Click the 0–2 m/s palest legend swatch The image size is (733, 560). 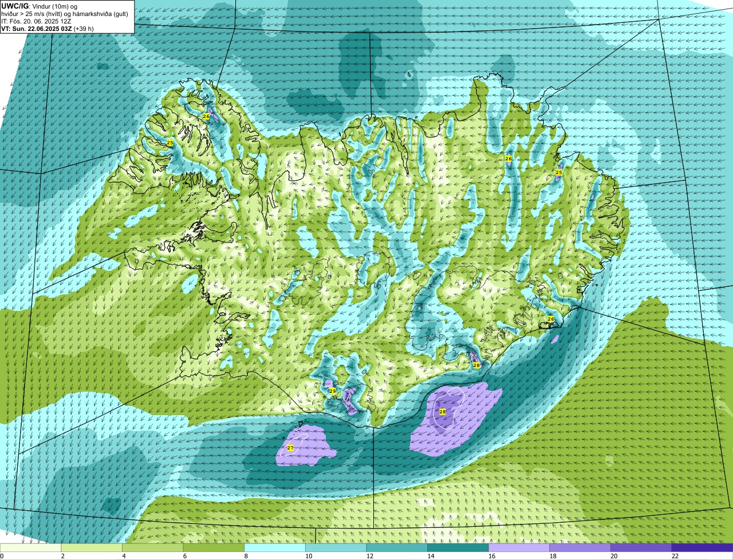click(30, 547)
